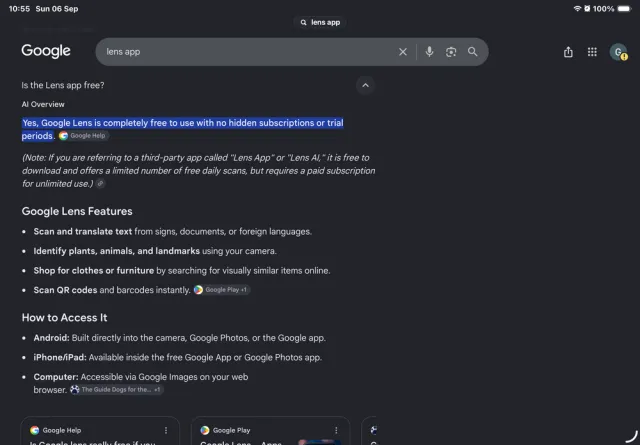Screen dimensions: 640x445
Task: Click the Google logo
Action: tap(46, 51)
